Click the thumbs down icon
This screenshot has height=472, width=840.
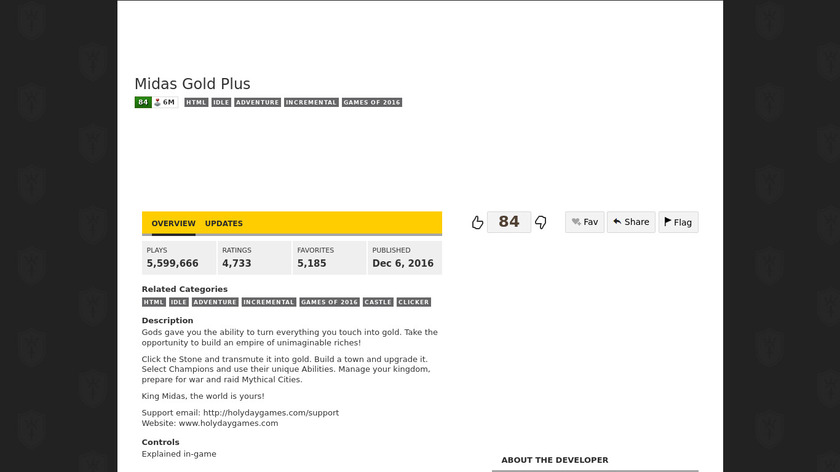(541, 222)
